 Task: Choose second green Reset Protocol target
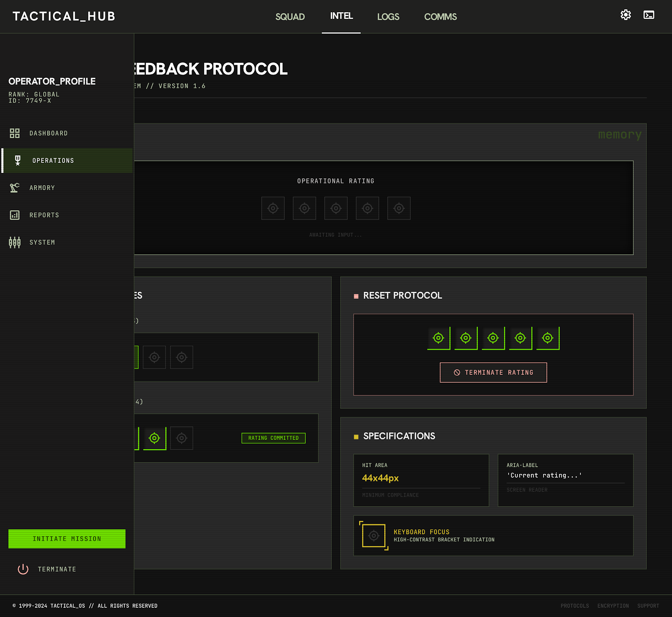(x=466, y=338)
